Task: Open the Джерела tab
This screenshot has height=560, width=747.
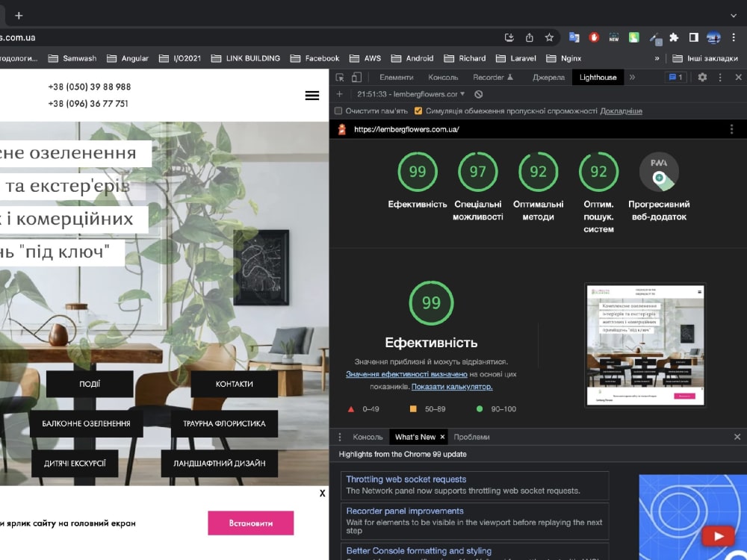Action: (548, 77)
